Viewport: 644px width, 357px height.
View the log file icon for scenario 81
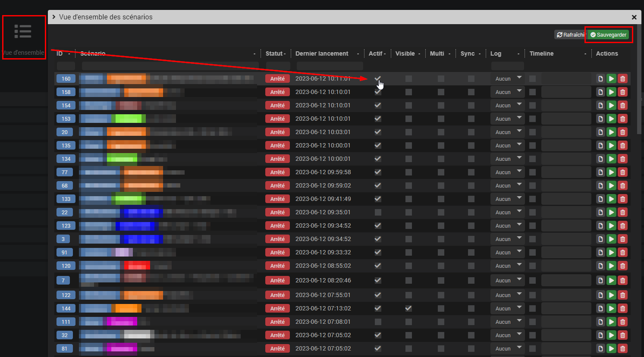(600, 348)
